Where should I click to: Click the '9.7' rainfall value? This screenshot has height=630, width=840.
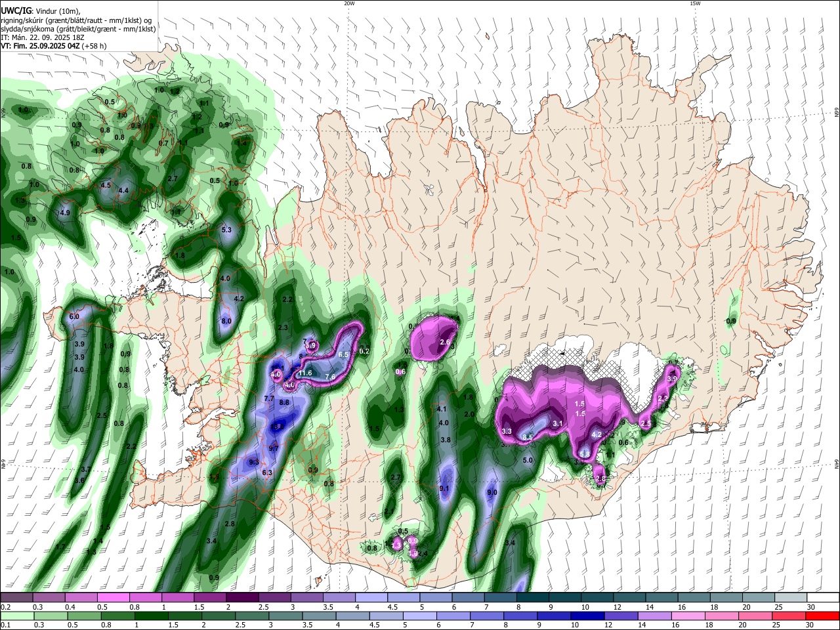coord(274,448)
